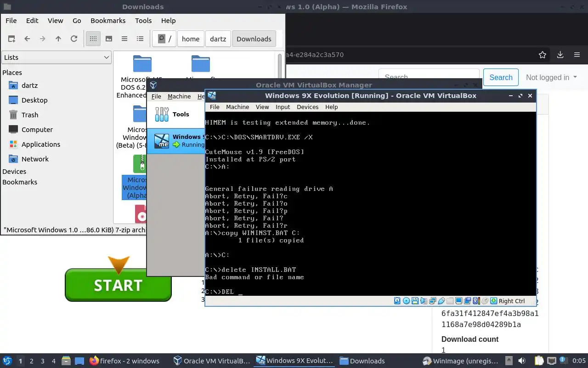Screen dimensions: 588x368
Task: Open Help menu in Downloads window
Action: 168,21
